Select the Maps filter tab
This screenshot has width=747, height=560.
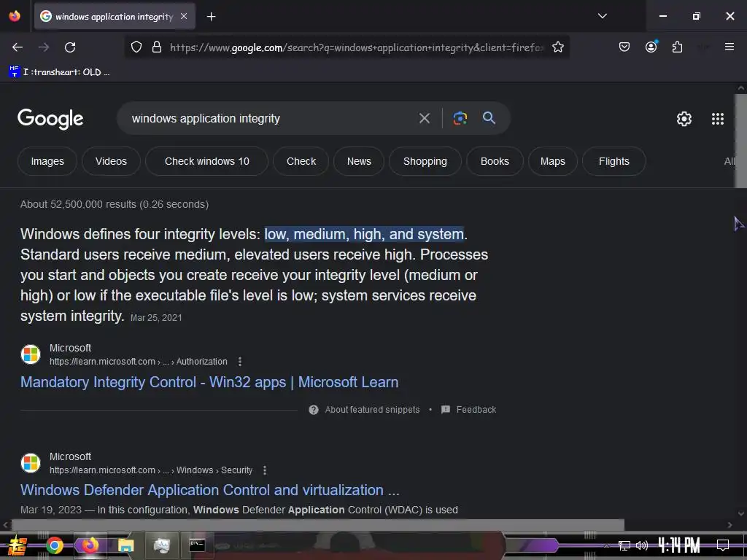click(x=553, y=161)
